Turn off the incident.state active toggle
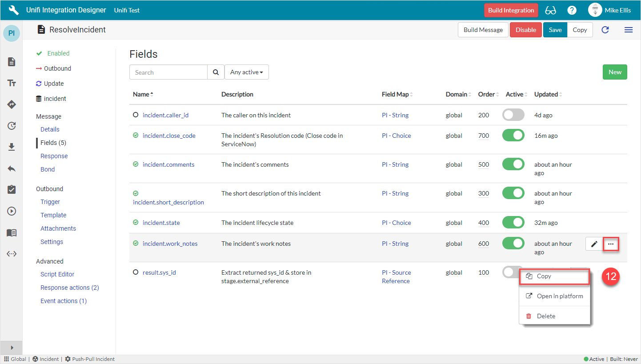The image size is (641, 364). click(513, 223)
